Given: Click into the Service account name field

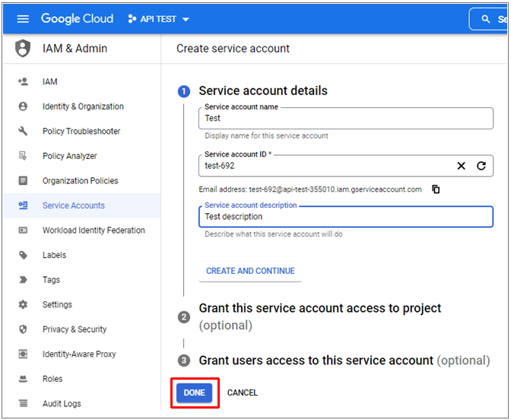Looking at the screenshot, I should point(347,119).
